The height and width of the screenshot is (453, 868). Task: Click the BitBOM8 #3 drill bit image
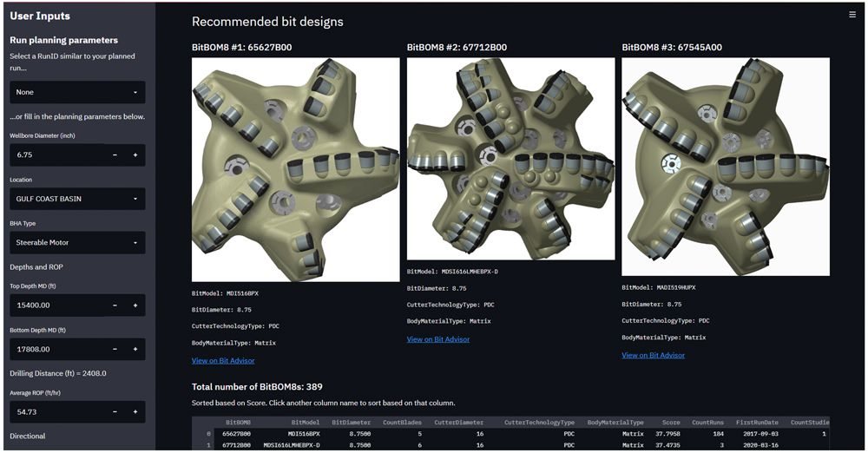pos(726,167)
